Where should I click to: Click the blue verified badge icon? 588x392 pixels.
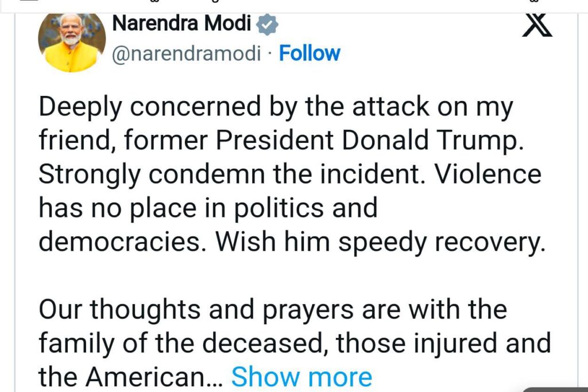(x=267, y=25)
